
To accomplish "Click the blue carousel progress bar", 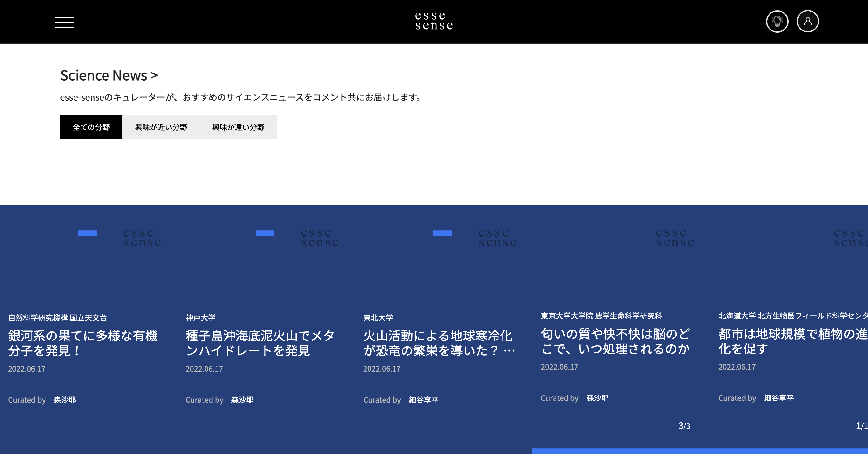I will pos(699,451).
